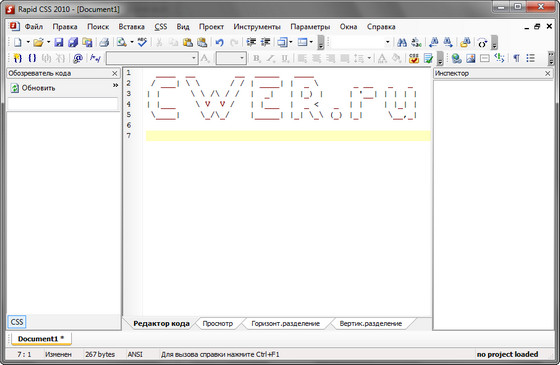Save the document with the floppy disk icon
This screenshot has height=365, width=560.
[x=59, y=42]
